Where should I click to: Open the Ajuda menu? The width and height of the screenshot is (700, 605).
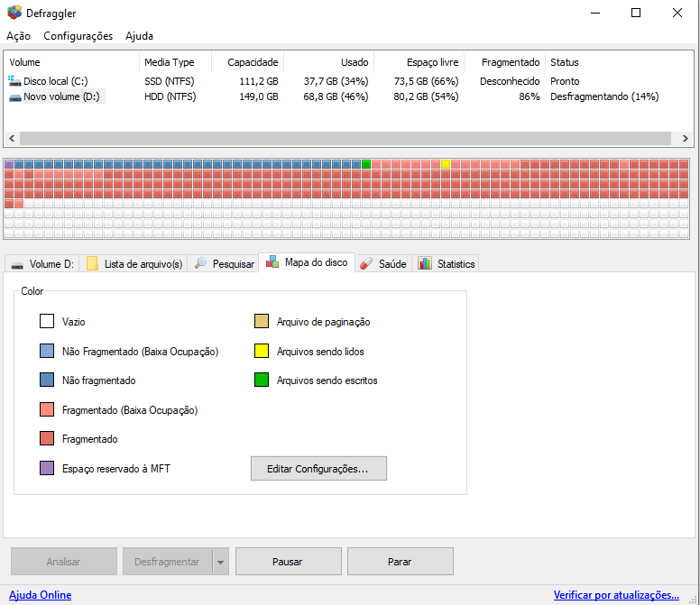tap(139, 36)
